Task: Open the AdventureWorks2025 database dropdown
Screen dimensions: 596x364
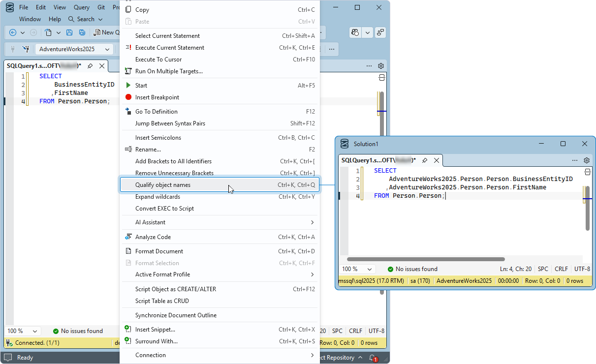Action: click(x=74, y=49)
